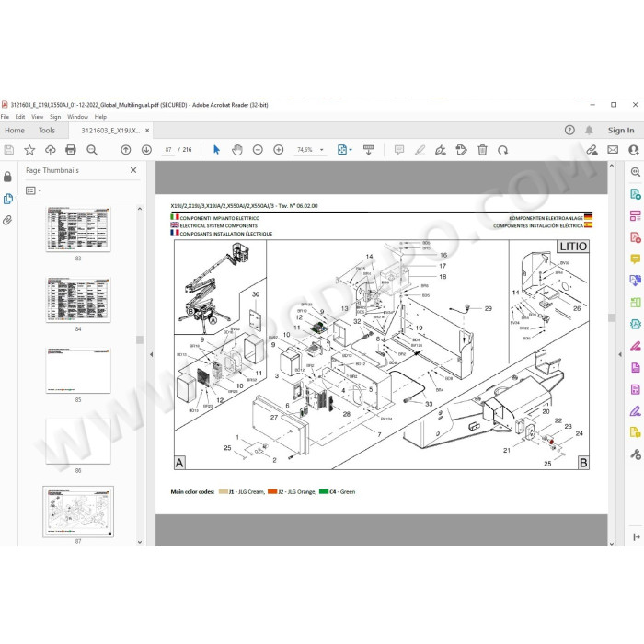Close the 3121603_E_X19J document tab
The height and width of the screenshot is (644, 644).
[147, 131]
